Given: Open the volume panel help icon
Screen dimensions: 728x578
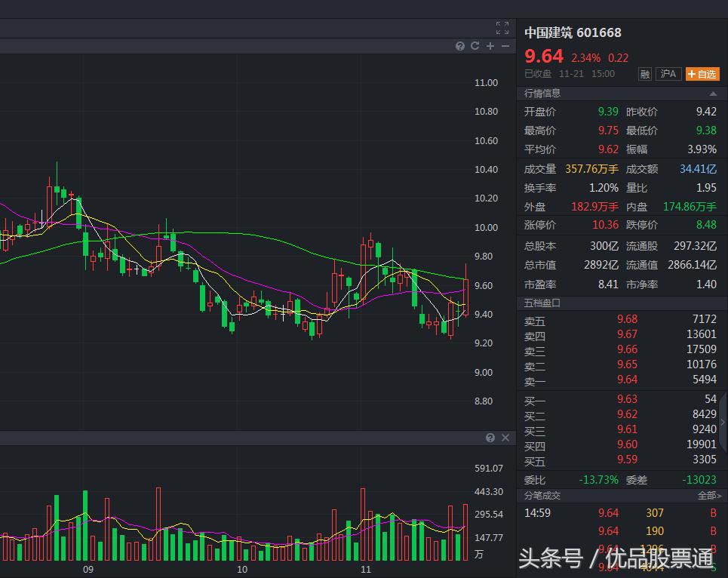Looking at the screenshot, I should tap(490, 438).
